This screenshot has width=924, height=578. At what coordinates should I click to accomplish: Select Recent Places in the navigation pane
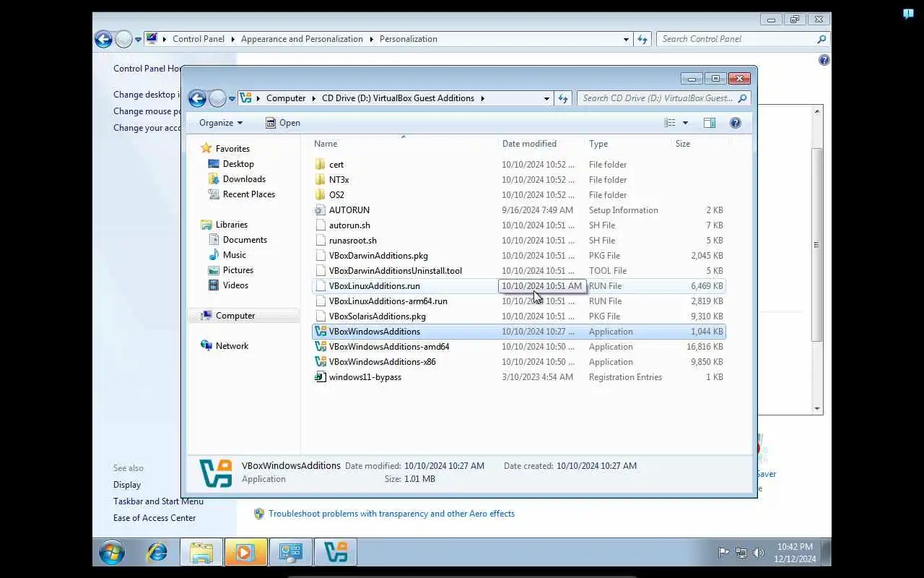pyautogui.click(x=249, y=194)
